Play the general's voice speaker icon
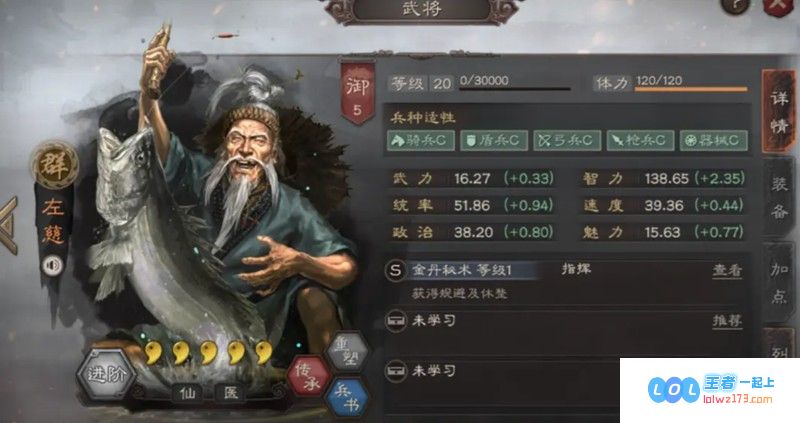800x423 pixels. tap(52, 265)
